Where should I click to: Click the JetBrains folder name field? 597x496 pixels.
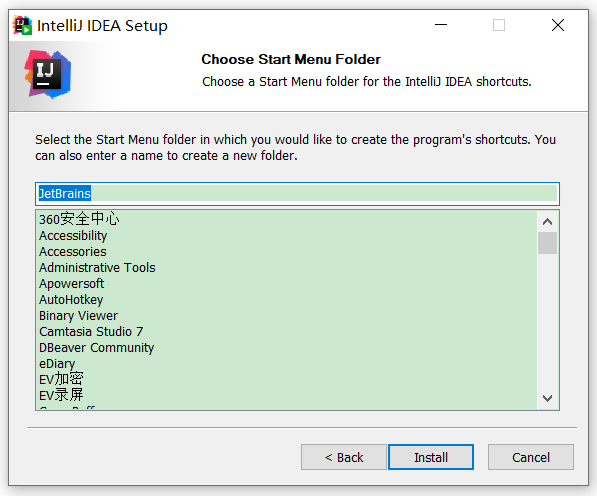pos(297,194)
